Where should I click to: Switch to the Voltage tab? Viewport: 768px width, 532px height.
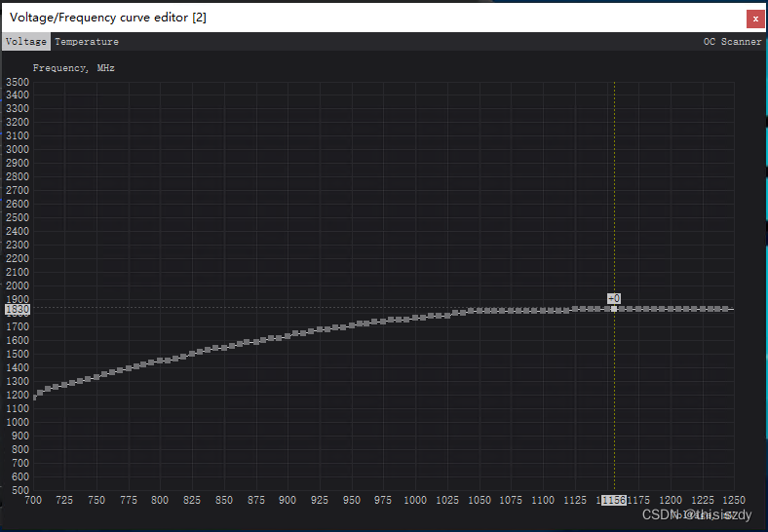coord(26,42)
